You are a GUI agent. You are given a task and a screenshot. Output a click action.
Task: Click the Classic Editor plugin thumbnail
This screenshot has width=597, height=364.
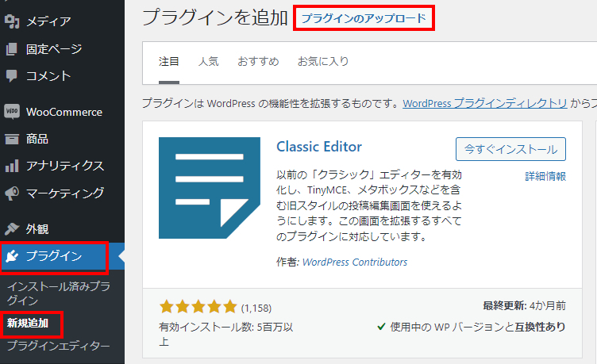coord(210,188)
